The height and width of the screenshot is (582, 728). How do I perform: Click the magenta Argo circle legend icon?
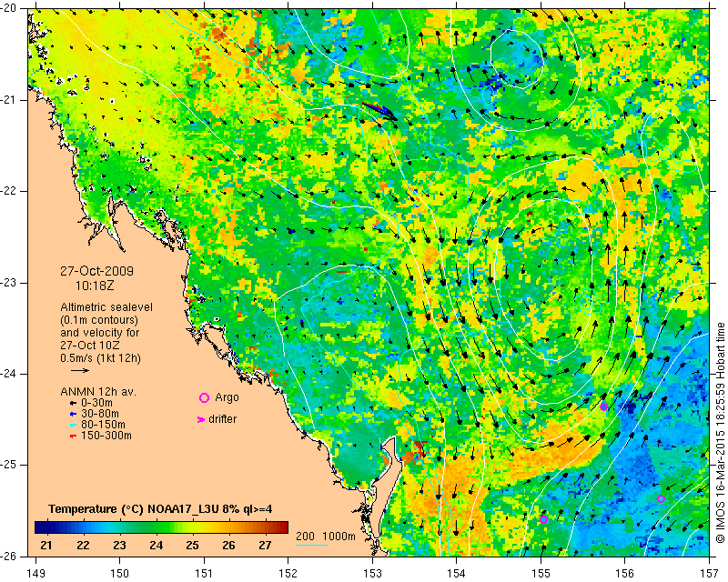[204, 397]
